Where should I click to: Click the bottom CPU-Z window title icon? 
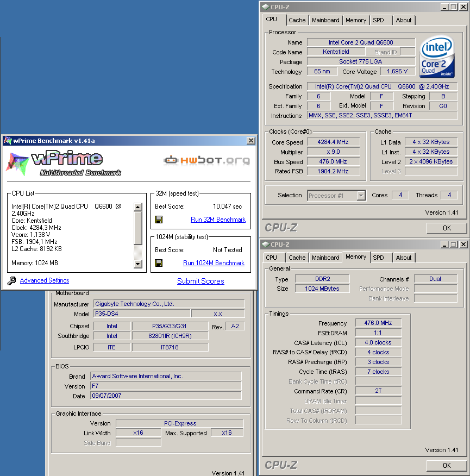click(x=266, y=244)
